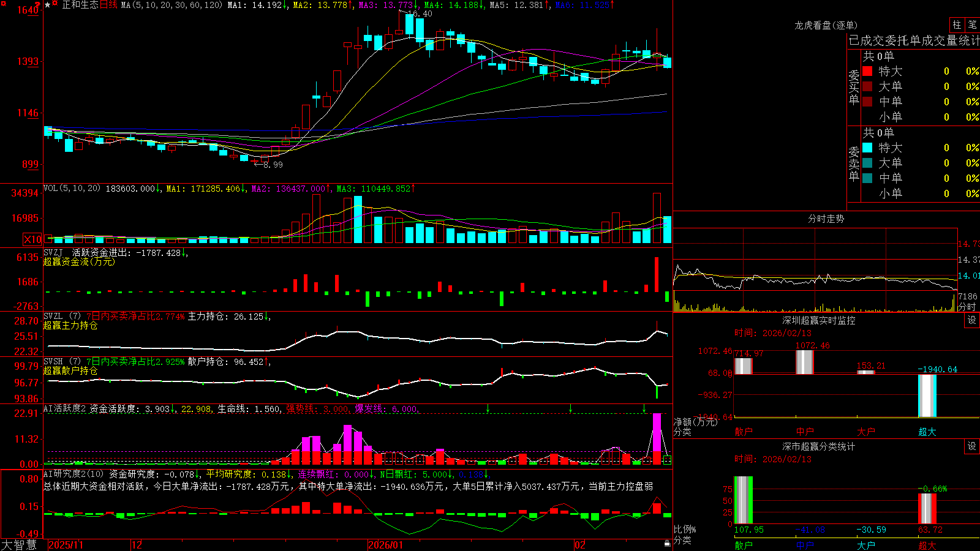Screen dimensions: 980x551
Task: Click the intraday 分时 mini chart
Action: click(815, 270)
